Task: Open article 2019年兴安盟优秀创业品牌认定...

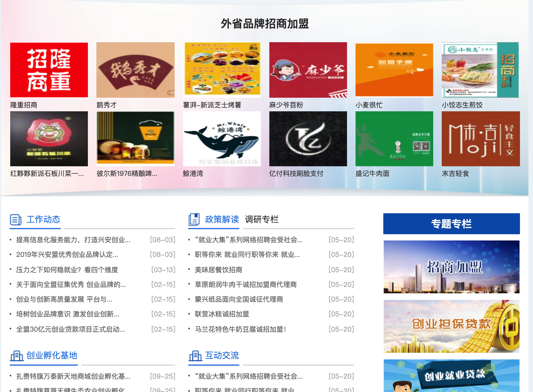Action: 67,255
